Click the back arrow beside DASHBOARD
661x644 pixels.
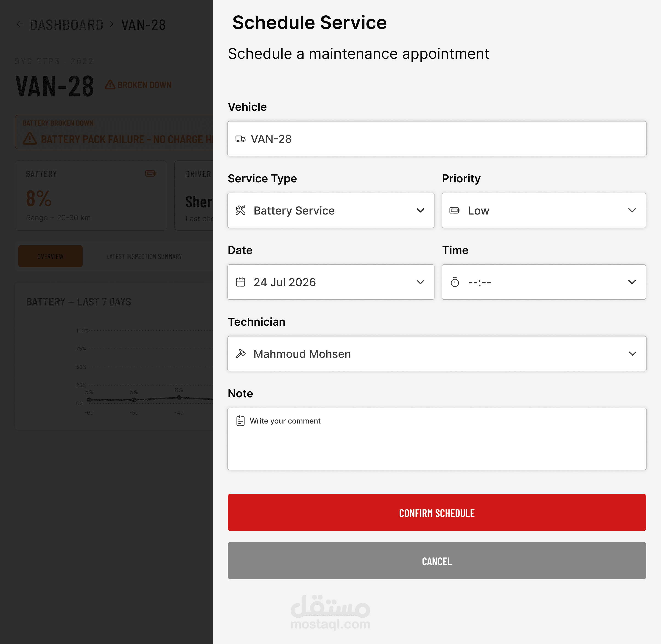(x=20, y=24)
